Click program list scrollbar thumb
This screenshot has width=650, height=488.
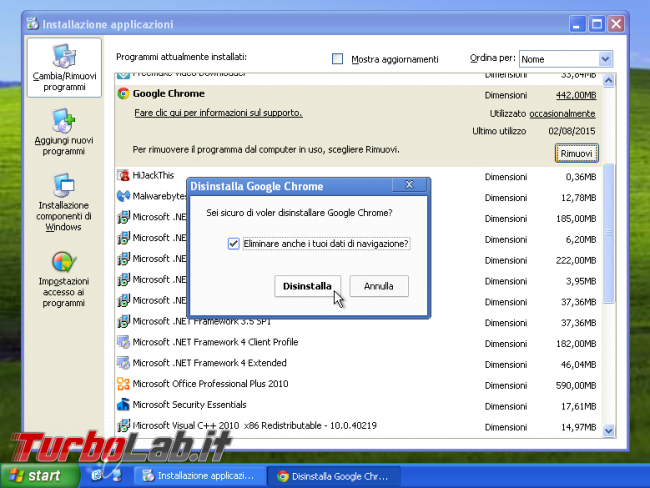point(609,233)
